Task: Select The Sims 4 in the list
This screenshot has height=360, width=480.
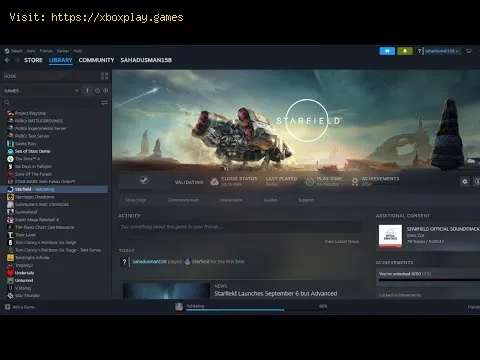Action: (27, 159)
